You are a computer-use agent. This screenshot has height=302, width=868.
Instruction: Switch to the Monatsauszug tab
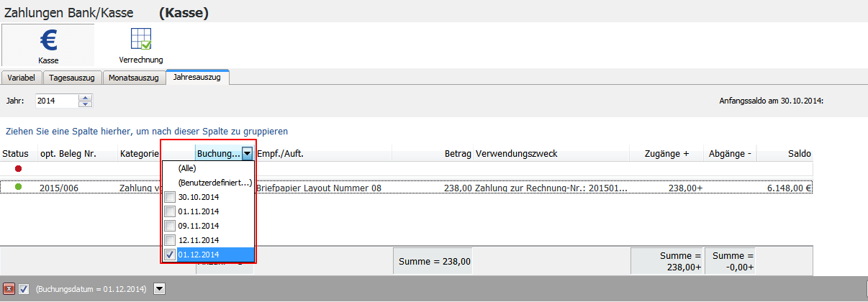133,78
